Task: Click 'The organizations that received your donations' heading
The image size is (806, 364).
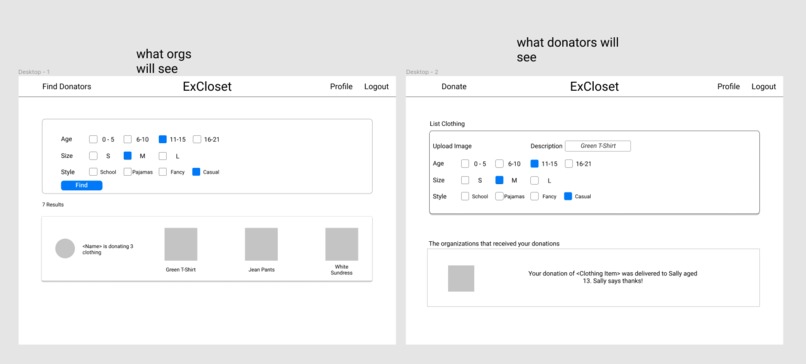Action: click(494, 243)
